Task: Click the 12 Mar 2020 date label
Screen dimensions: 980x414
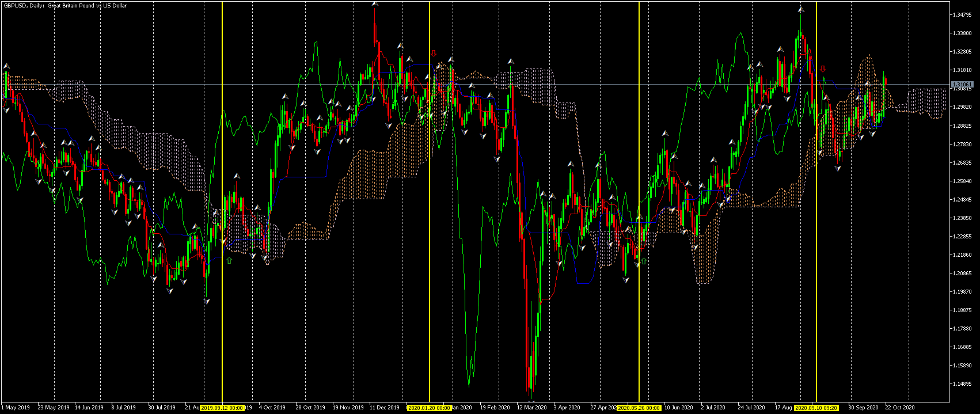Action: point(531,408)
